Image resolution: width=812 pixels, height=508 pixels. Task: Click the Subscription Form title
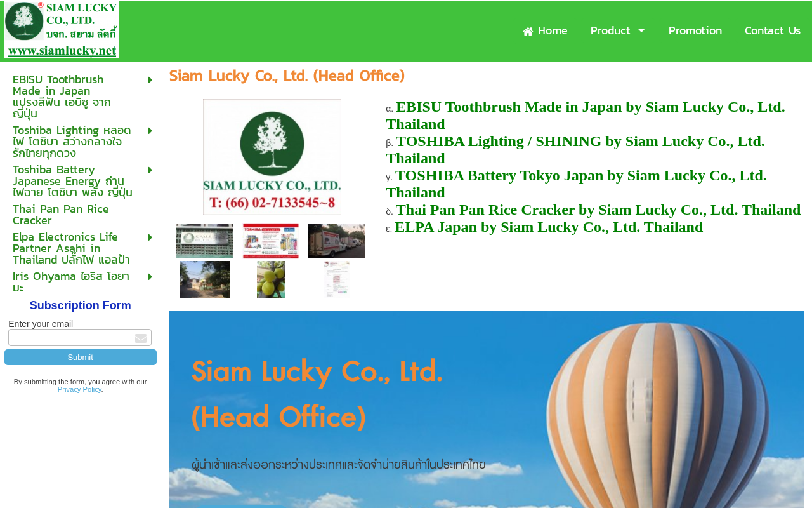click(x=81, y=305)
